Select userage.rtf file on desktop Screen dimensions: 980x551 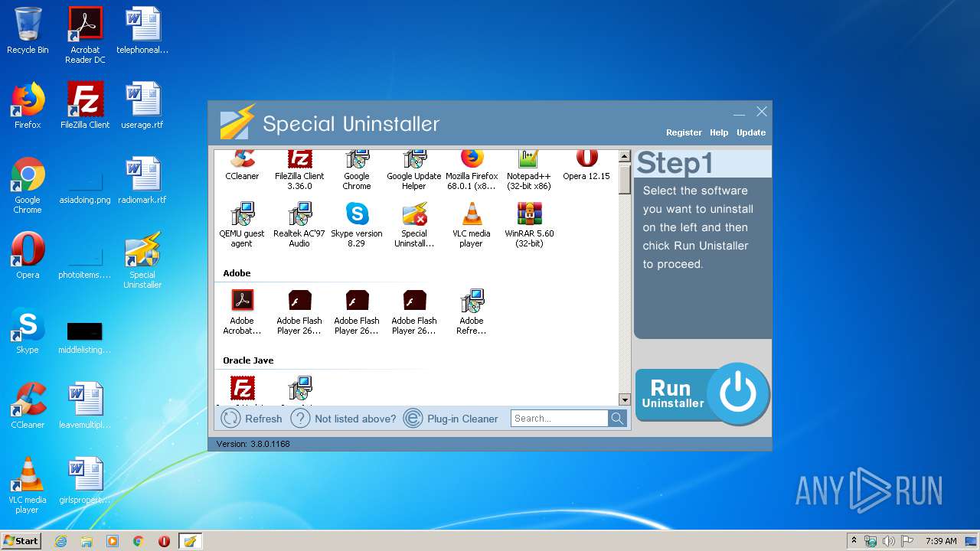(142, 106)
